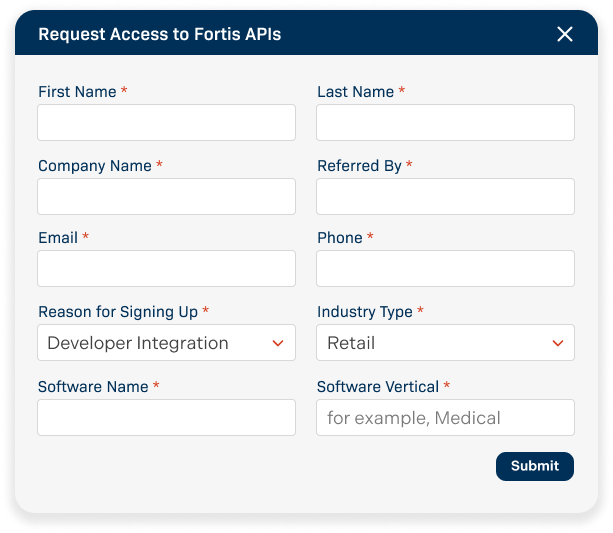Viewport: 613px width, 533px height.
Task: Click the 'Company Name' label text
Action: click(94, 166)
